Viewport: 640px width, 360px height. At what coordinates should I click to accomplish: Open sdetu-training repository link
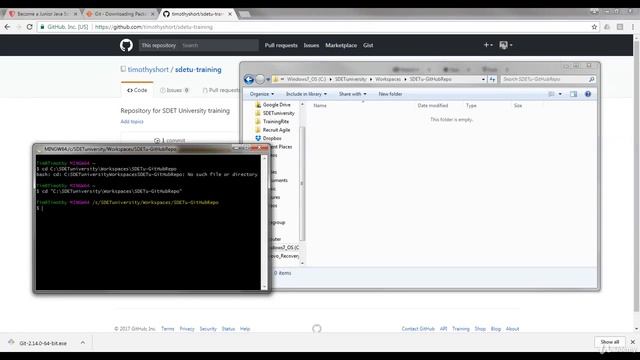pos(198,69)
